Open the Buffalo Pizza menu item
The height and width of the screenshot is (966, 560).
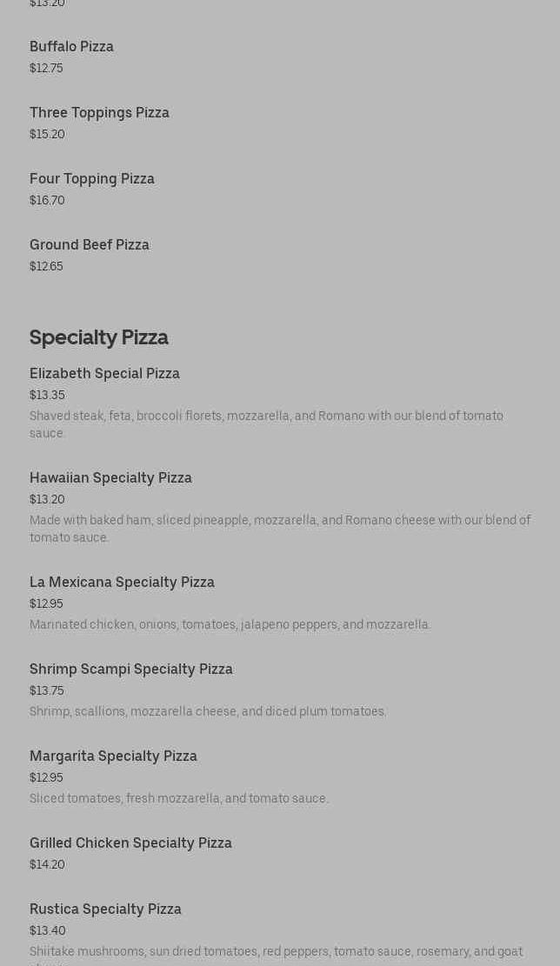[71, 46]
